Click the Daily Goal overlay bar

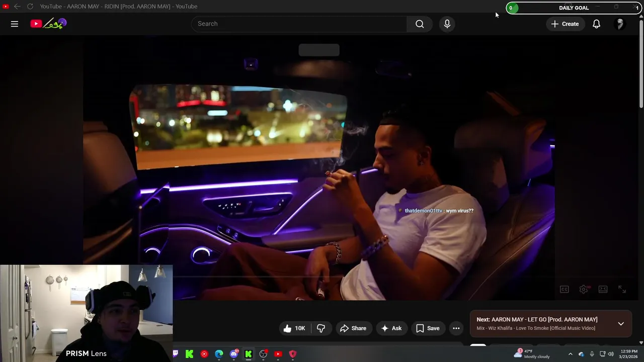click(574, 8)
